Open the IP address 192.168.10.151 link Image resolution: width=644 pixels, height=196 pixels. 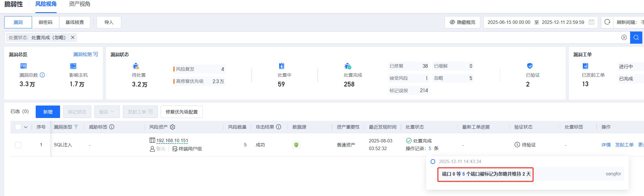point(172,140)
